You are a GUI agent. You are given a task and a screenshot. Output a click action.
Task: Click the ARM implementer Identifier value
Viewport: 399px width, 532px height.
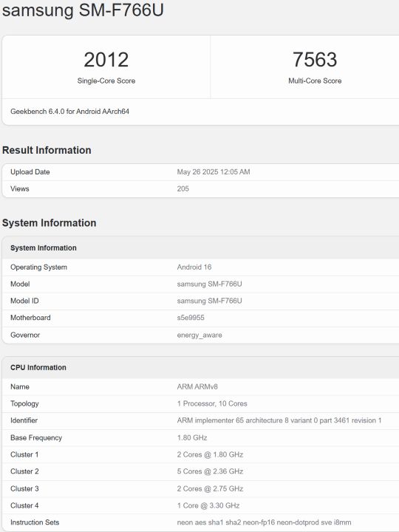(279, 420)
